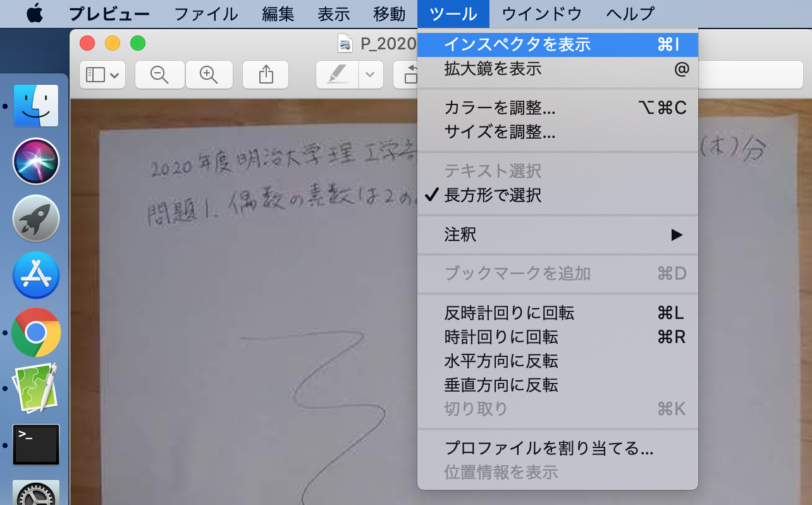Open the 編集 menu
812x505 pixels.
pyautogui.click(x=278, y=14)
